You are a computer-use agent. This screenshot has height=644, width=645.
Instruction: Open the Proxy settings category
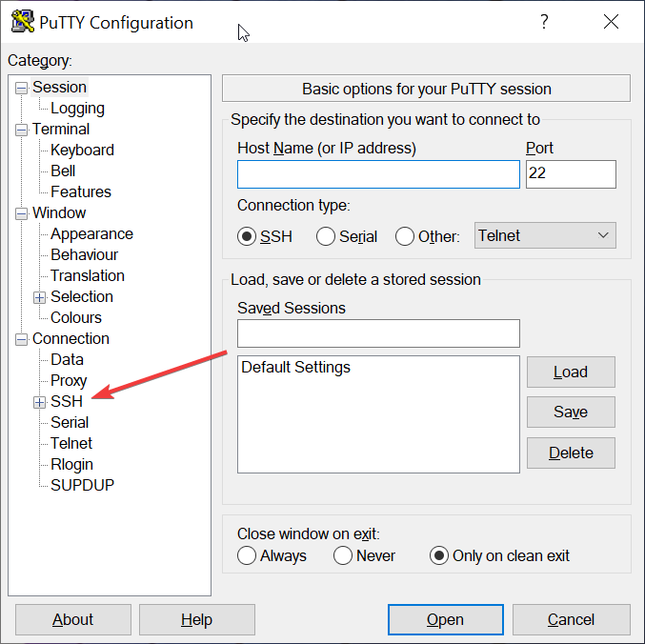click(69, 381)
